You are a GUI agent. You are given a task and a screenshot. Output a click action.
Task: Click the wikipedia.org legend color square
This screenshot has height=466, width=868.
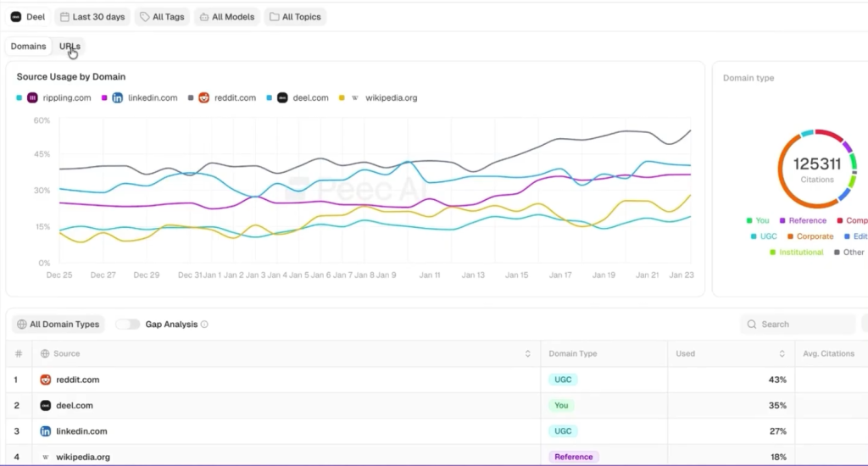342,98
